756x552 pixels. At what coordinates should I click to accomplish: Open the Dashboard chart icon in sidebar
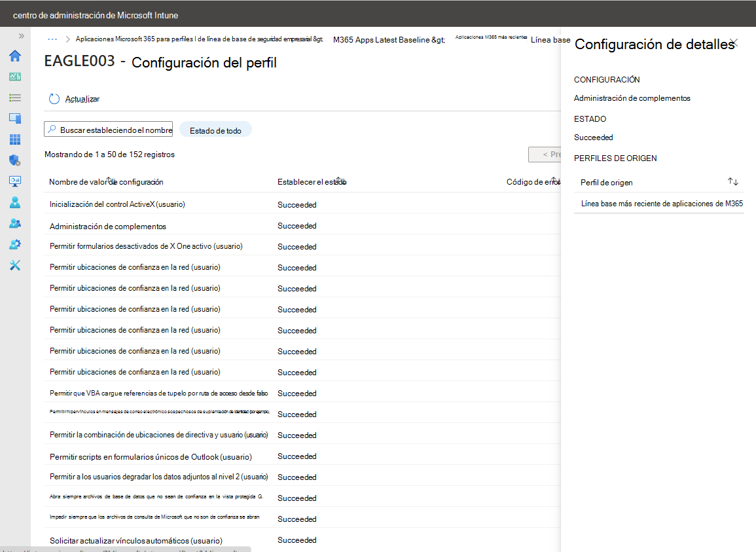pyautogui.click(x=15, y=77)
